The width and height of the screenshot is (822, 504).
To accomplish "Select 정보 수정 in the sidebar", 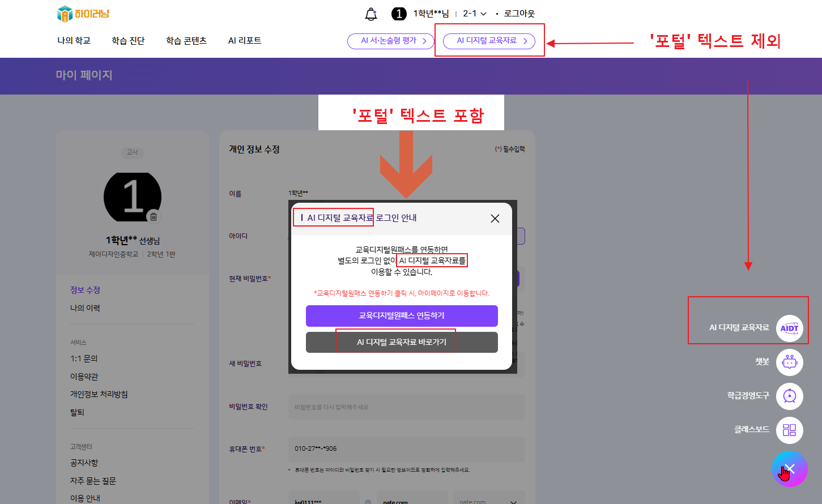I will click(85, 290).
